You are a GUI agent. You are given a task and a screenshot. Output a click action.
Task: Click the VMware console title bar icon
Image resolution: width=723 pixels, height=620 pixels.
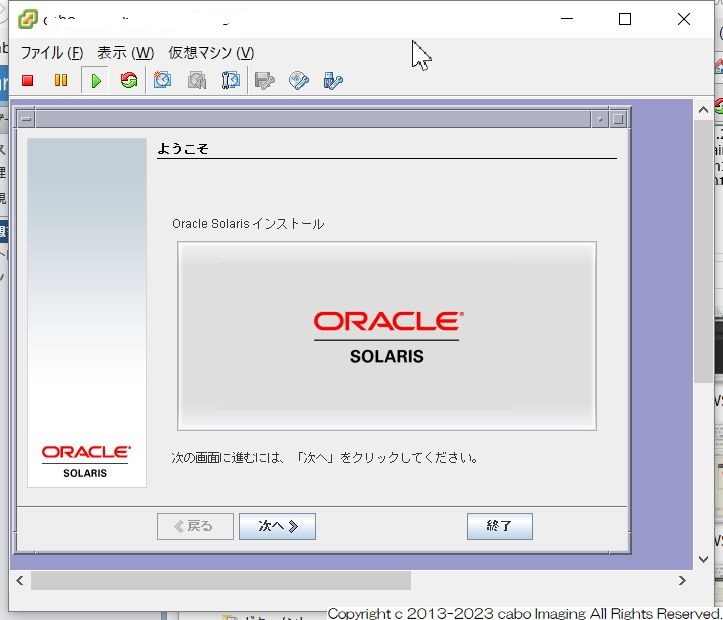[x=28, y=19]
